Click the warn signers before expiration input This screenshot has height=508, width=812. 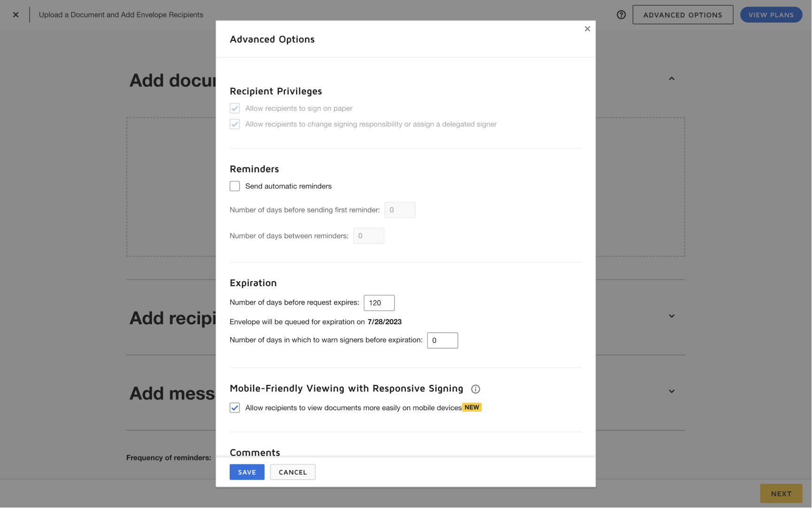[x=442, y=340]
